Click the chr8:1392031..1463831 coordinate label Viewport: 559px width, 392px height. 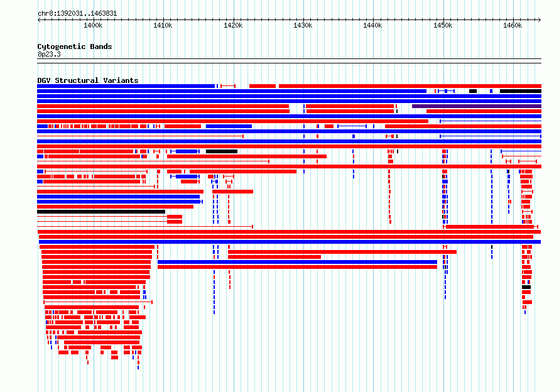[77, 14]
